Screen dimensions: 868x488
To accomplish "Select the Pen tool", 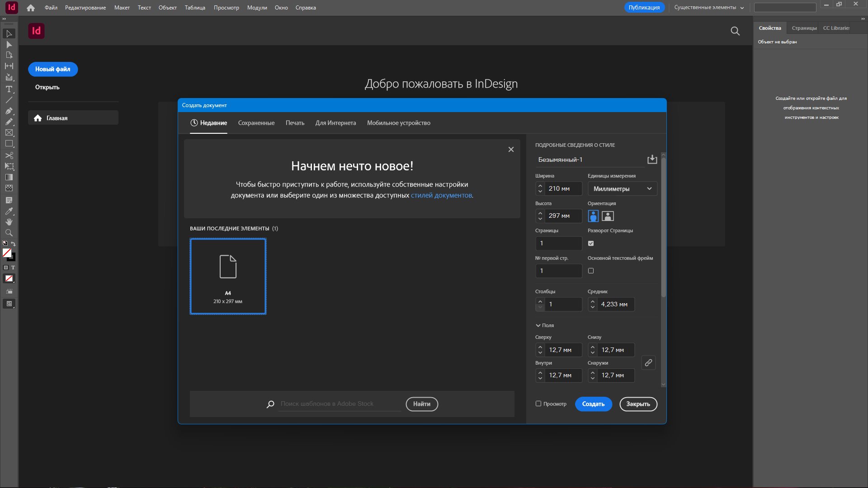I will pyautogui.click(x=9, y=111).
